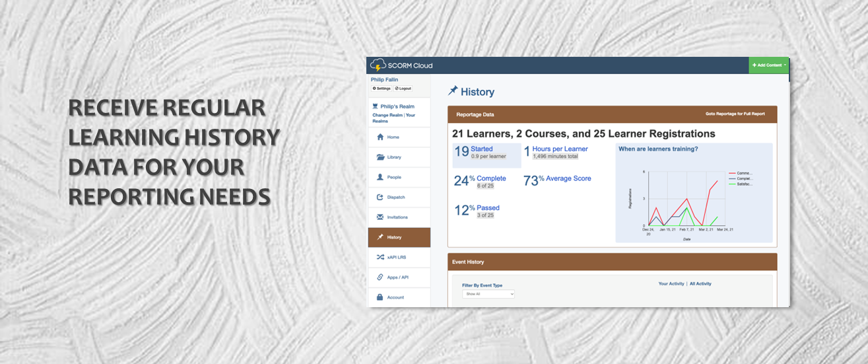The image size is (868, 364).
Task: Click the Reportage Data panel header
Action: click(613, 114)
